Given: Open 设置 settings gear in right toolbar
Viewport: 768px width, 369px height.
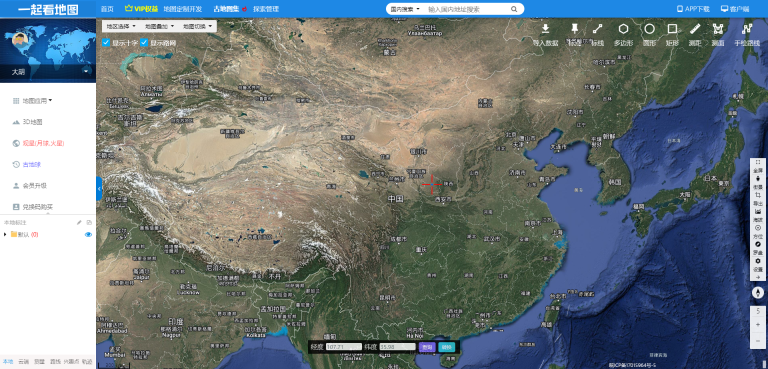Looking at the screenshot, I should [x=758, y=264].
